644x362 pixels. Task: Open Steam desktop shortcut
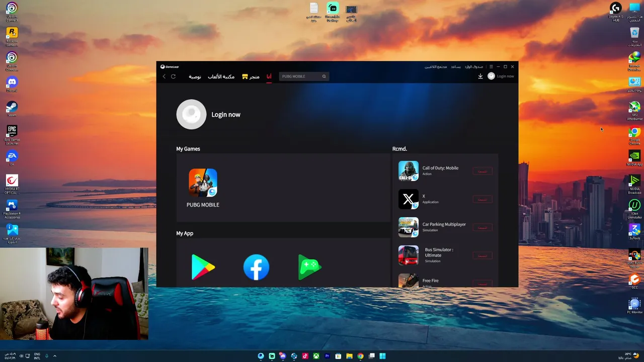coord(12,109)
